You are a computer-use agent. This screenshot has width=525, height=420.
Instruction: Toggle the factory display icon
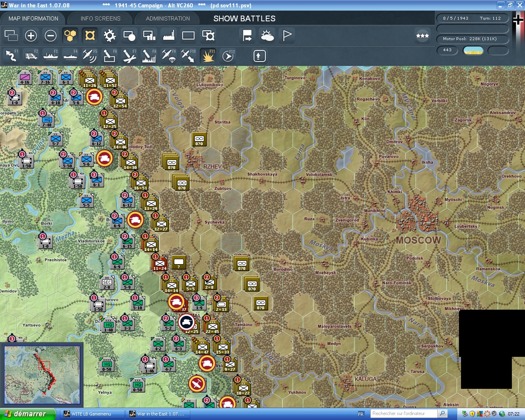click(169, 36)
